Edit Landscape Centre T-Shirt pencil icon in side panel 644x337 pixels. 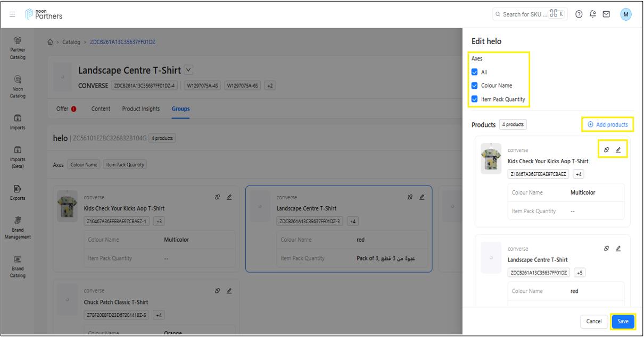point(618,248)
